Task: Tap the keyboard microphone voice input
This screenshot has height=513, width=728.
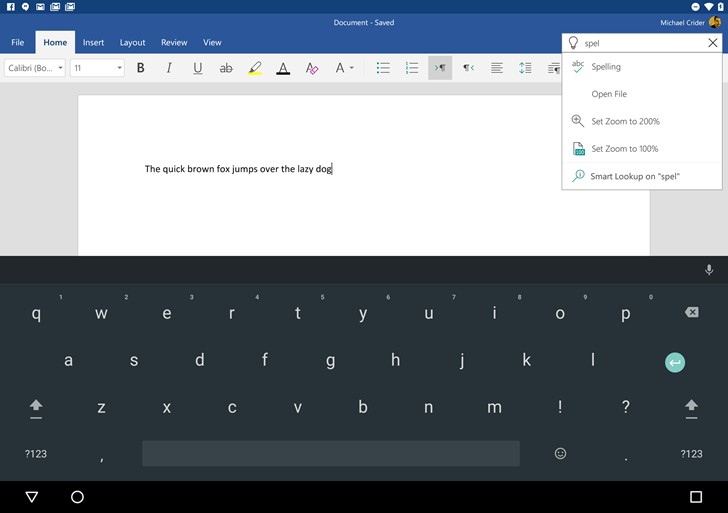Action: pyautogui.click(x=709, y=270)
